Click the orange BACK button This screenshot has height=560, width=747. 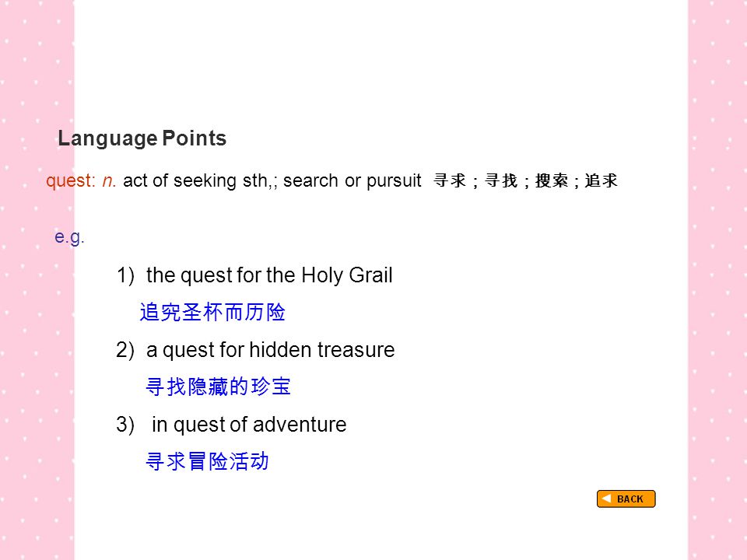tap(626, 499)
